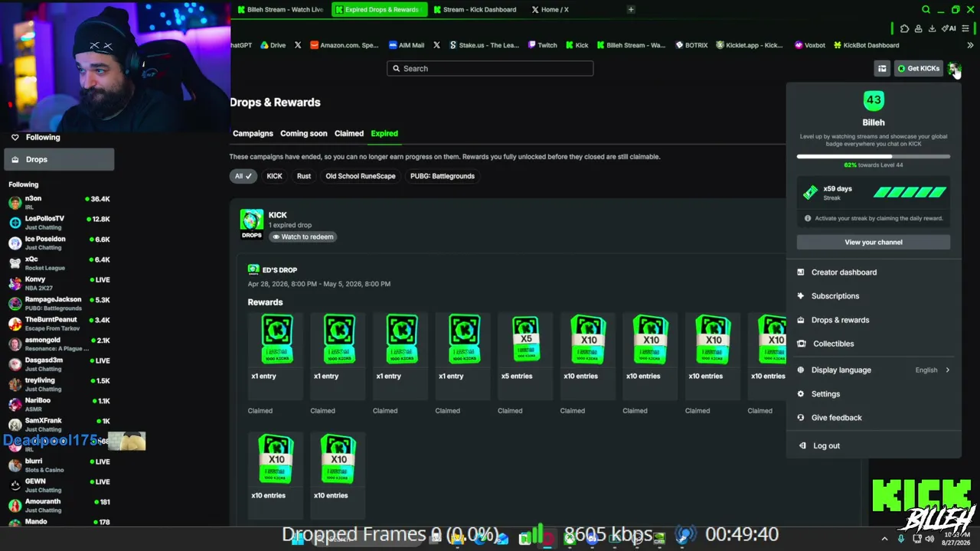Open Drops in the left sidebar
This screenshot has width=980, height=551.
click(59, 159)
